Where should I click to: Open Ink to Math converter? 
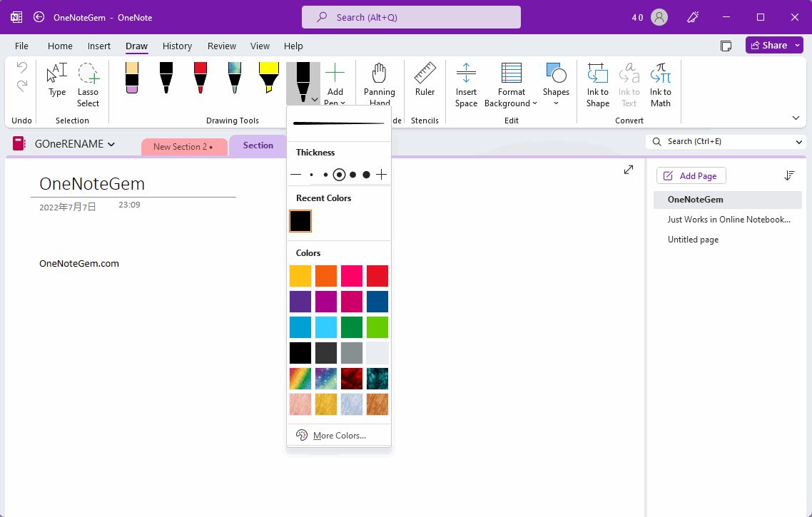coord(660,84)
